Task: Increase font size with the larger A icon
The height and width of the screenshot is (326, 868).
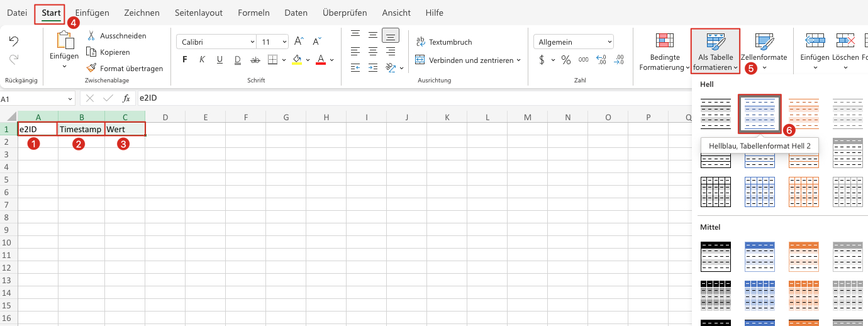Action: (x=299, y=42)
